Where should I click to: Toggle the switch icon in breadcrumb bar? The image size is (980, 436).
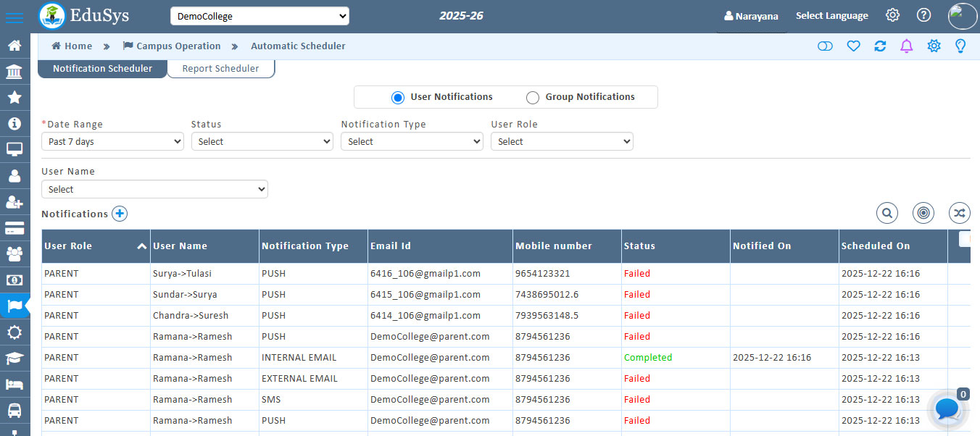pos(825,46)
